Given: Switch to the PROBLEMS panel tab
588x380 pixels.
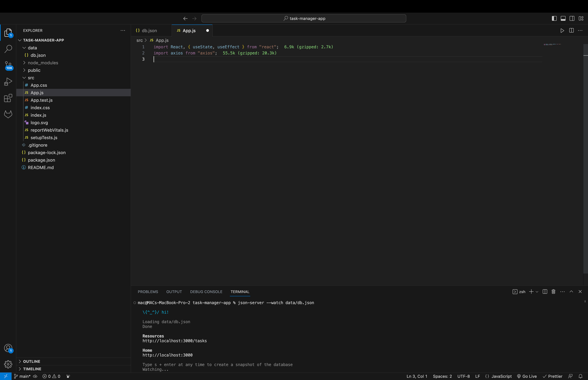Looking at the screenshot, I should pyautogui.click(x=148, y=292).
